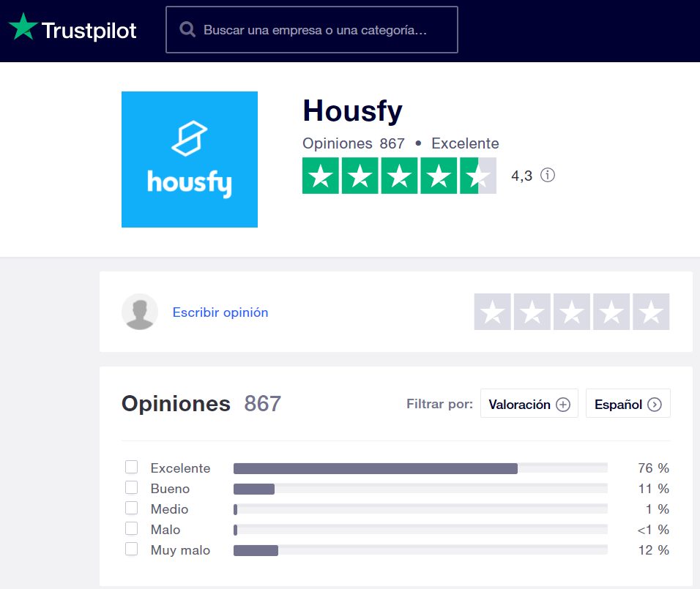Click the Trustpilot wordmark
Image resolution: width=700 pixels, height=589 pixels.
coord(89,31)
